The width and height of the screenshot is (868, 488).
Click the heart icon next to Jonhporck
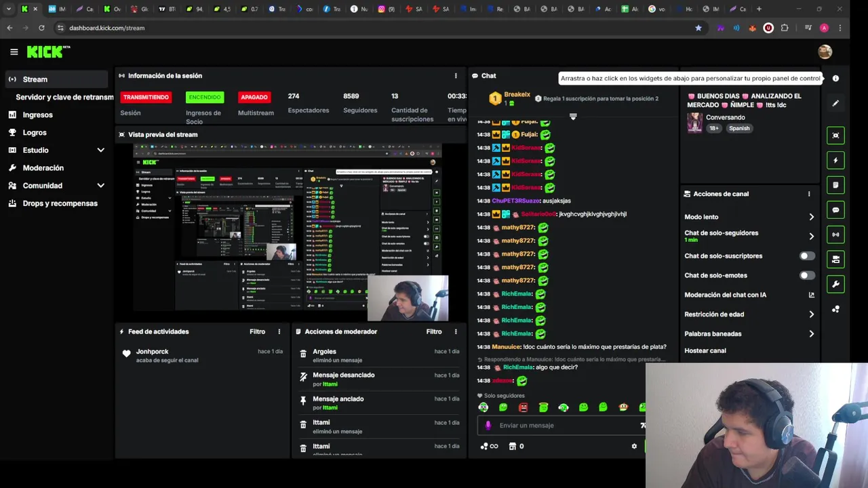[126, 354]
